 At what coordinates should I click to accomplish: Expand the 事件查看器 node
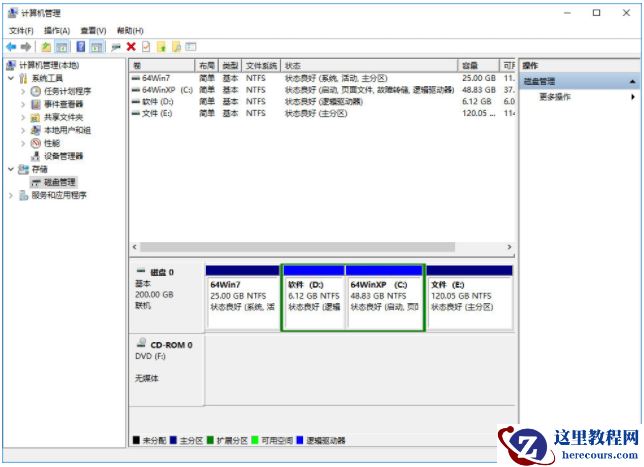[23, 104]
